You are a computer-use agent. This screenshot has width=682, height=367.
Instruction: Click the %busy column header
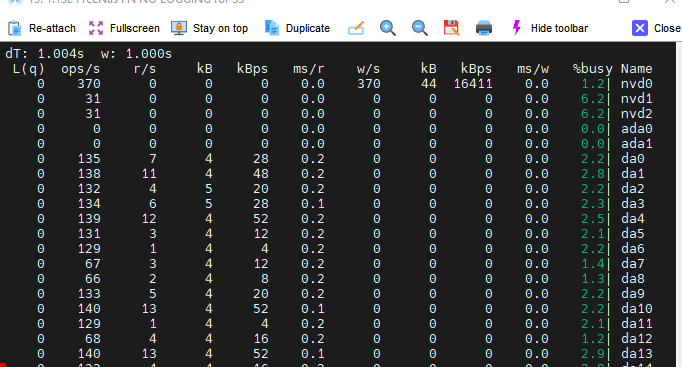pos(592,69)
